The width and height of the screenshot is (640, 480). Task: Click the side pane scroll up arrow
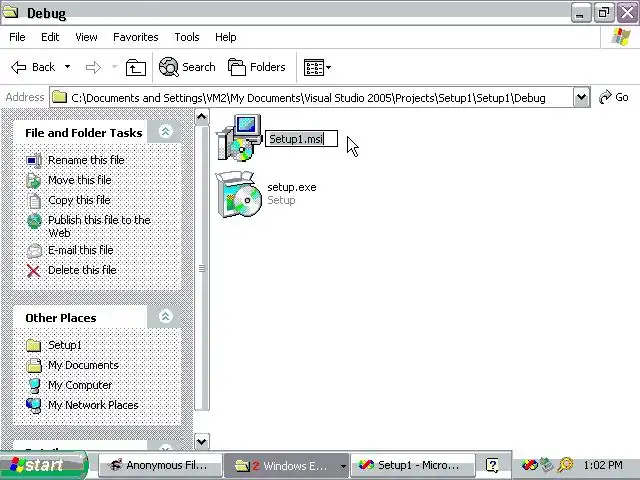[x=202, y=118]
